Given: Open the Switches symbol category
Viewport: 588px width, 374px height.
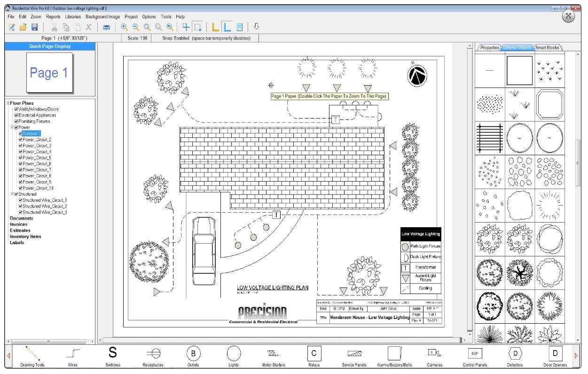Looking at the screenshot, I should tap(113, 356).
